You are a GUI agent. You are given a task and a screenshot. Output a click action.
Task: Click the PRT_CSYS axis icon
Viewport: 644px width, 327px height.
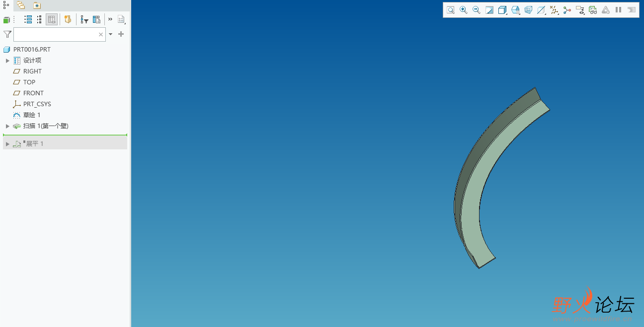[x=16, y=104]
